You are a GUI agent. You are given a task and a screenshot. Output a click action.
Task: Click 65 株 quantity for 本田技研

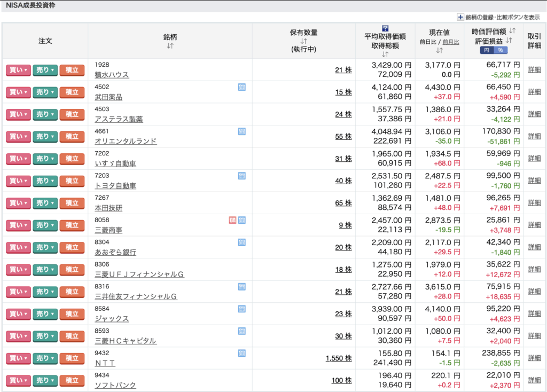343,203
